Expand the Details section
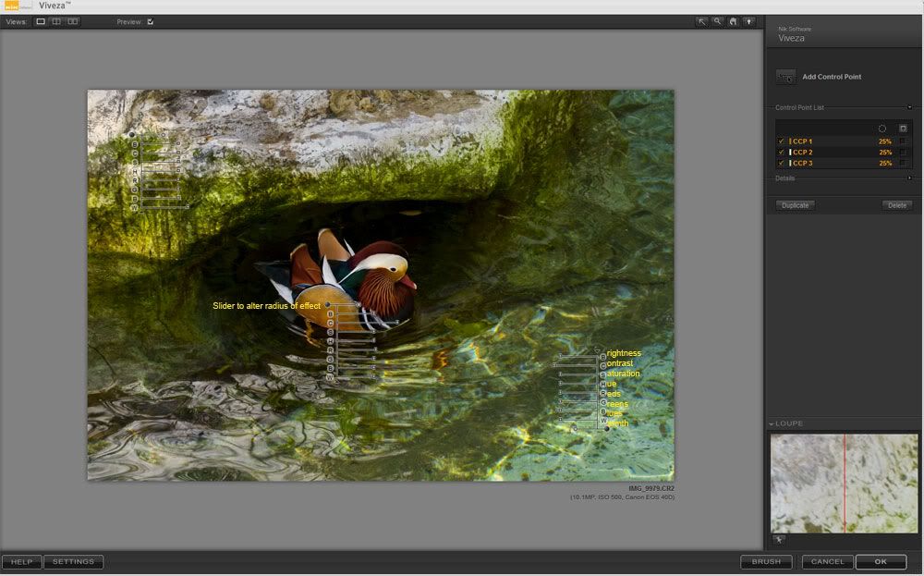 point(909,178)
